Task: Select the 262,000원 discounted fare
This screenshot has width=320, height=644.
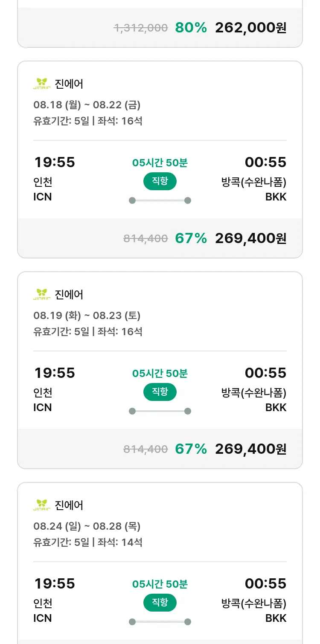Action: (x=250, y=28)
